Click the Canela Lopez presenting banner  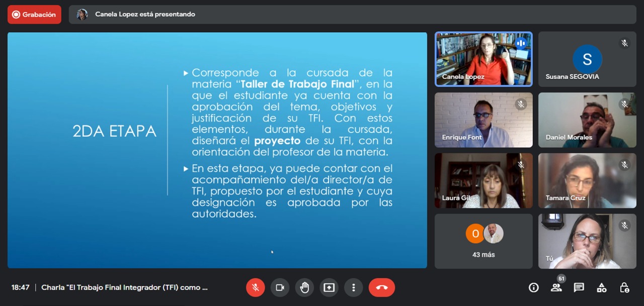click(x=145, y=15)
